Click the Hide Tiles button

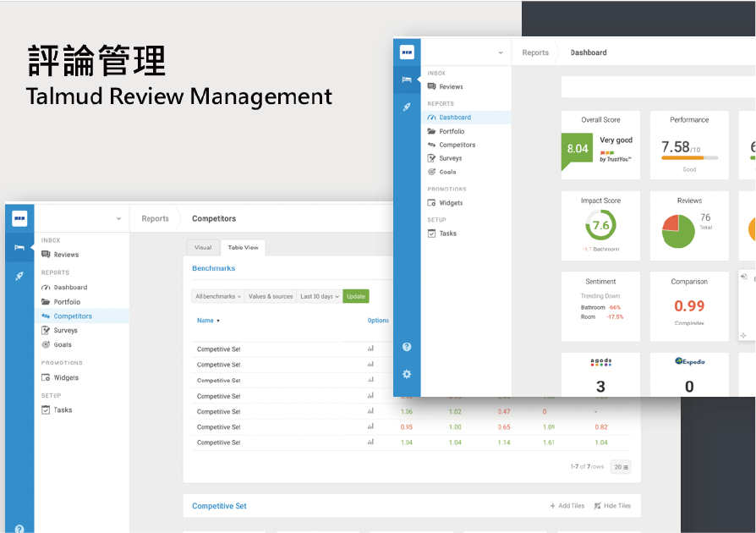coord(612,506)
